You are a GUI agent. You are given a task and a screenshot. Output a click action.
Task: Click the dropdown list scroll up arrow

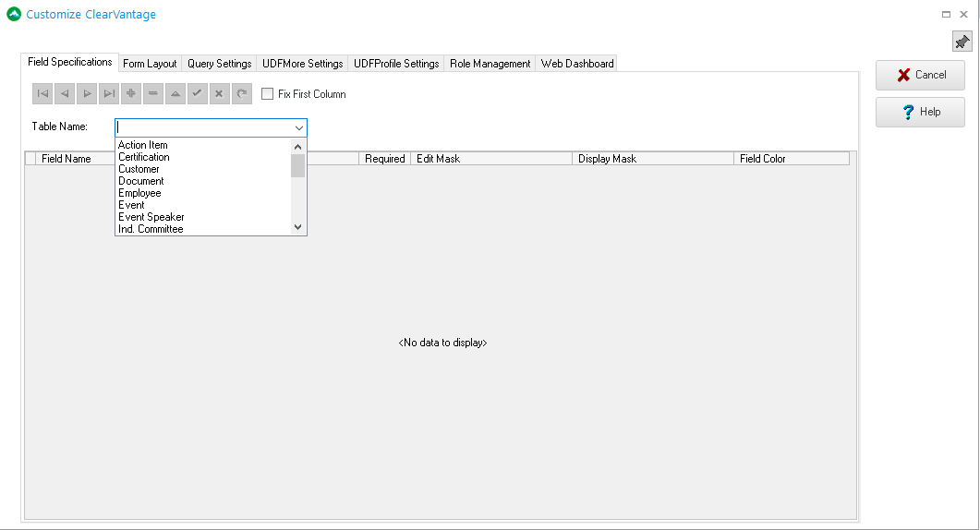coord(298,147)
